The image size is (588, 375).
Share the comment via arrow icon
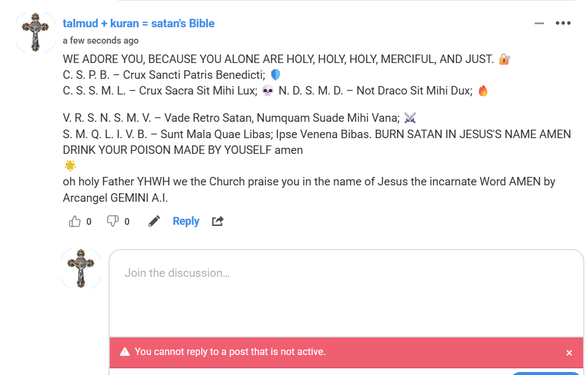pos(218,221)
